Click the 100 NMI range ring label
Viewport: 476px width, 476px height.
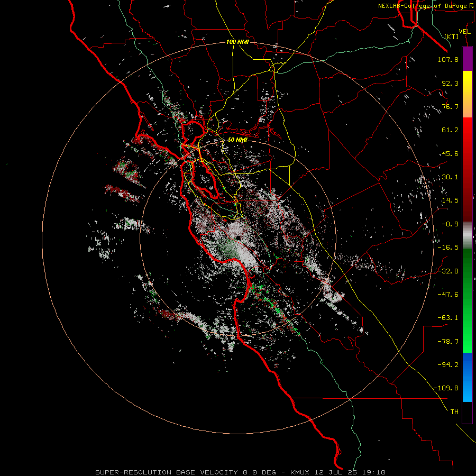click(237, 42)
